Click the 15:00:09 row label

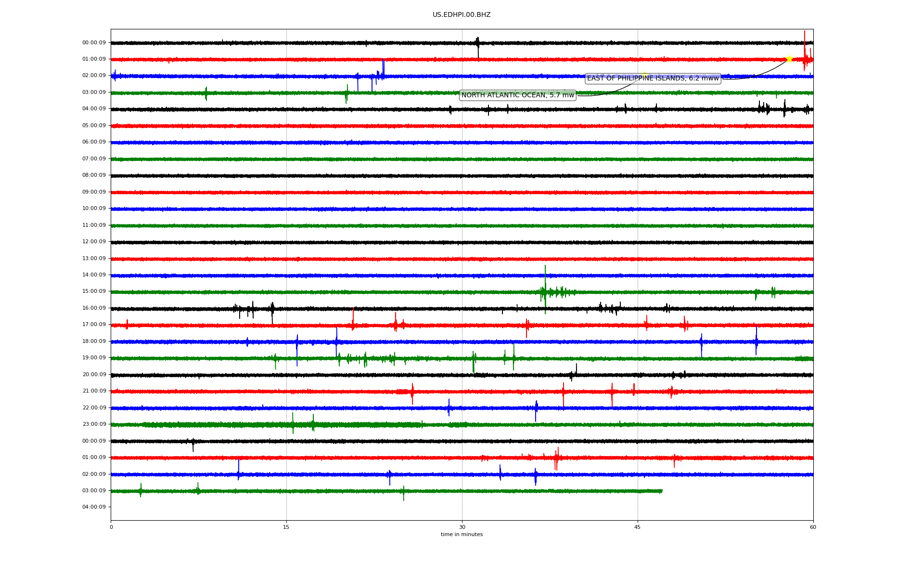coord(94,291)
